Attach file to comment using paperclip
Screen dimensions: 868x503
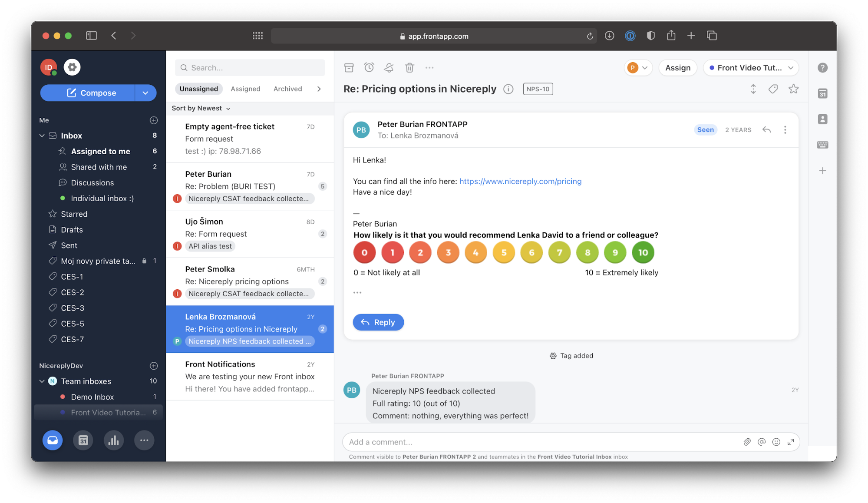click(x=747, y=442)
